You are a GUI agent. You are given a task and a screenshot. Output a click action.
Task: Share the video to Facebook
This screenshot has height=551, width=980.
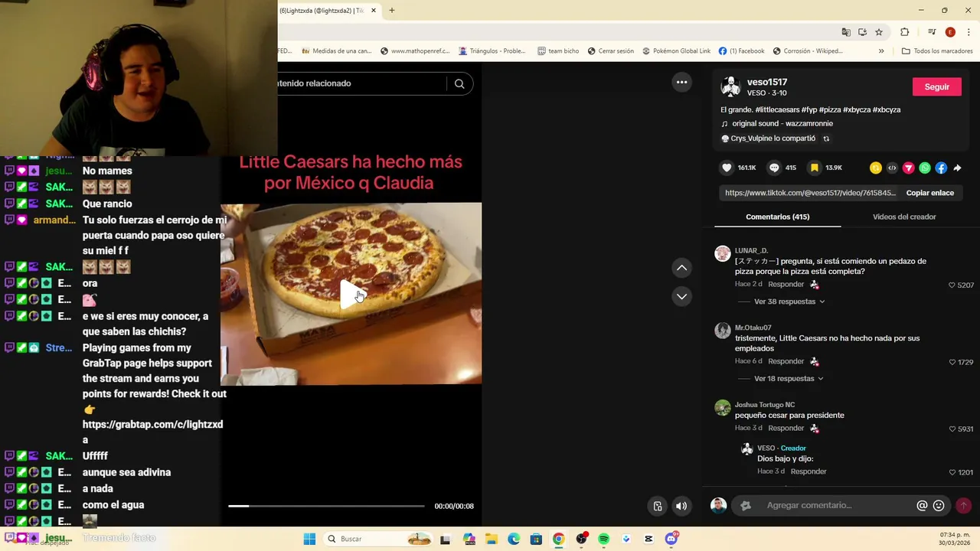coord(941,168)
